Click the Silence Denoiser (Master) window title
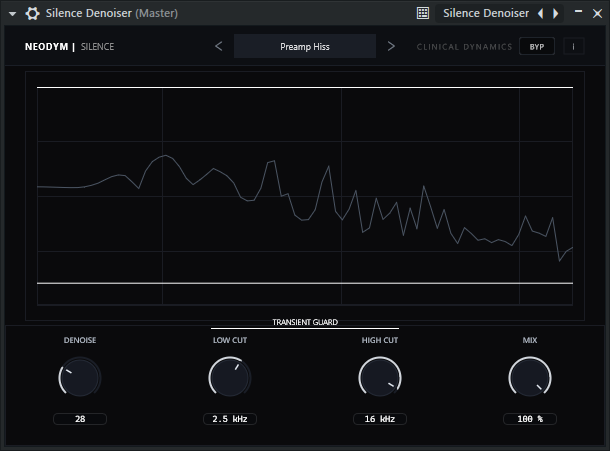 [x=112, y=13]
